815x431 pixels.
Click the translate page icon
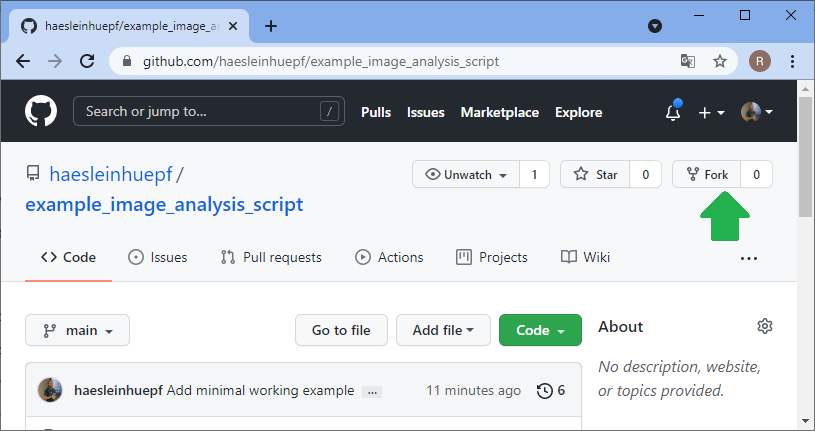coord(688,61)
